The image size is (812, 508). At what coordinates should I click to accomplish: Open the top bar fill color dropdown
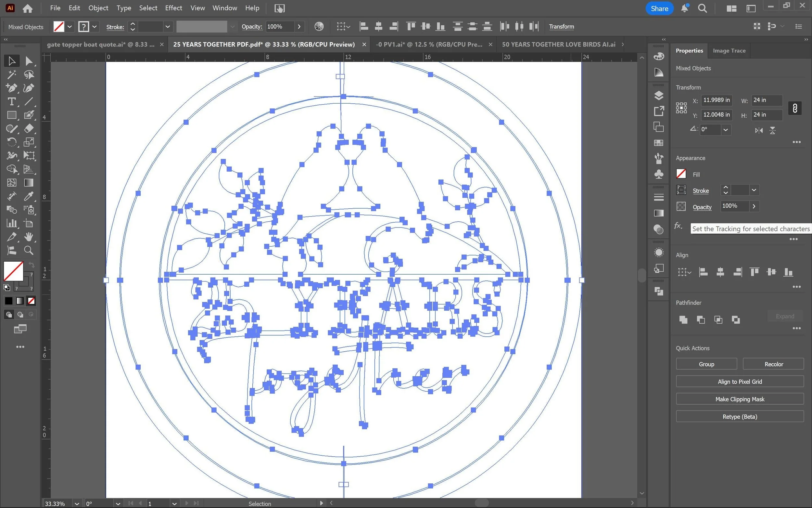[70, 27]
